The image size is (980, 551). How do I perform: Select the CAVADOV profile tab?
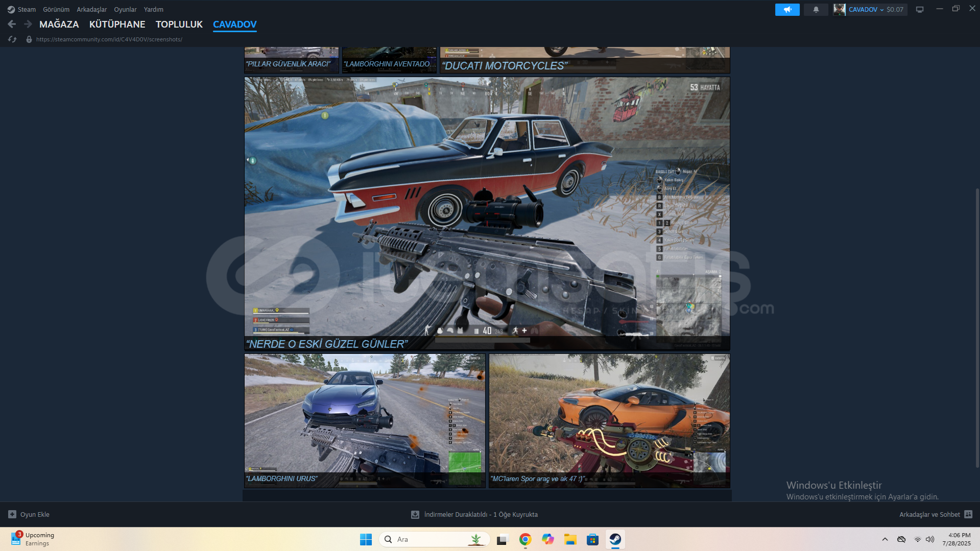click(x=235, y=24)
